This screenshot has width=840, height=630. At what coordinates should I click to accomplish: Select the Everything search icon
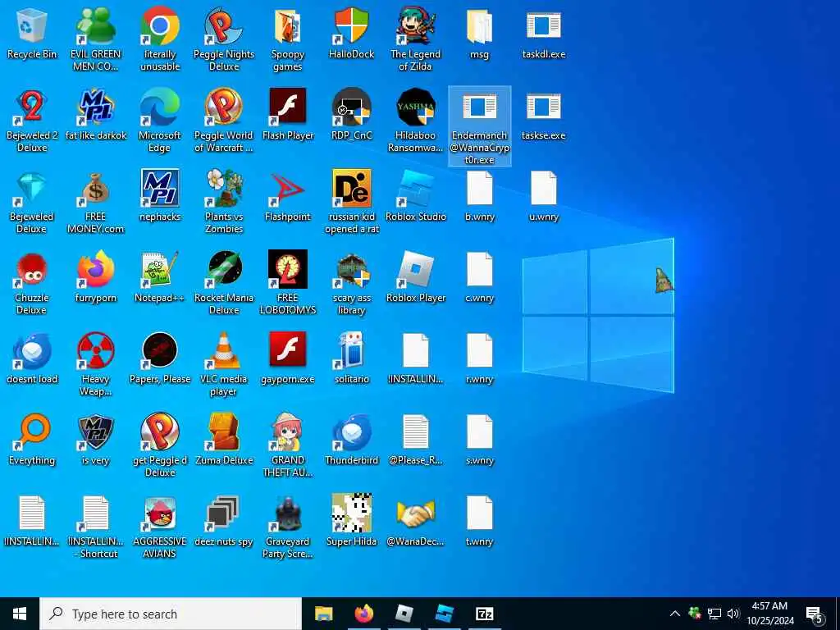click(32, 431)
